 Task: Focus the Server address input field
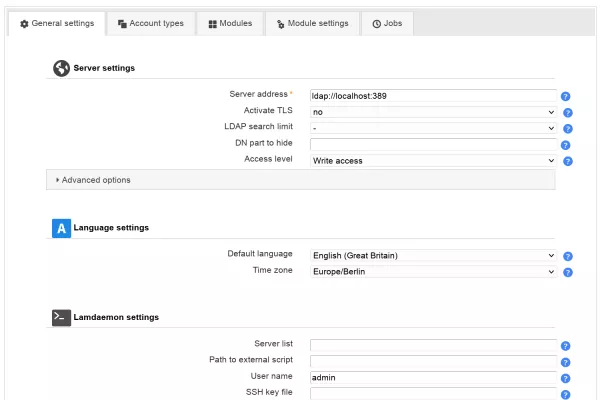pyautogui.click(x=433, y=96)
